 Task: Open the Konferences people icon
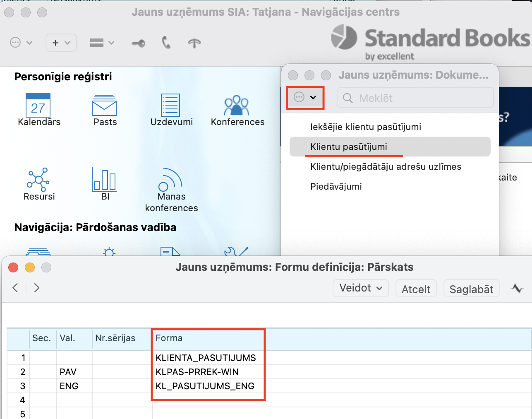point(237,106)
